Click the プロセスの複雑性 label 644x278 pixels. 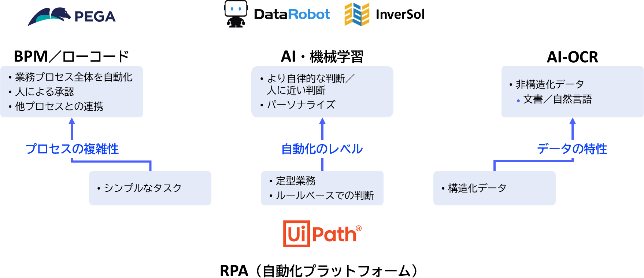pos(72,149)
